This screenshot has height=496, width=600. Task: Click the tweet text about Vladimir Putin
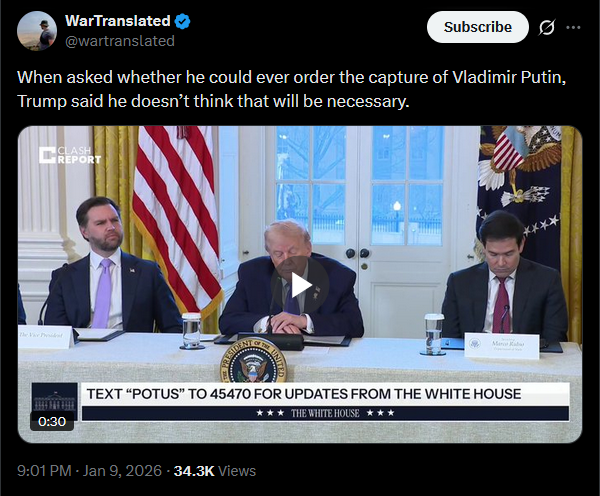[291, 89]
